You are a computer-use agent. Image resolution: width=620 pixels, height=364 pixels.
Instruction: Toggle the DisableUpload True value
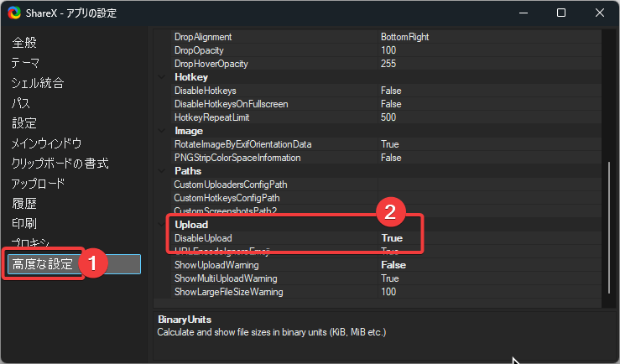(388, 238)
